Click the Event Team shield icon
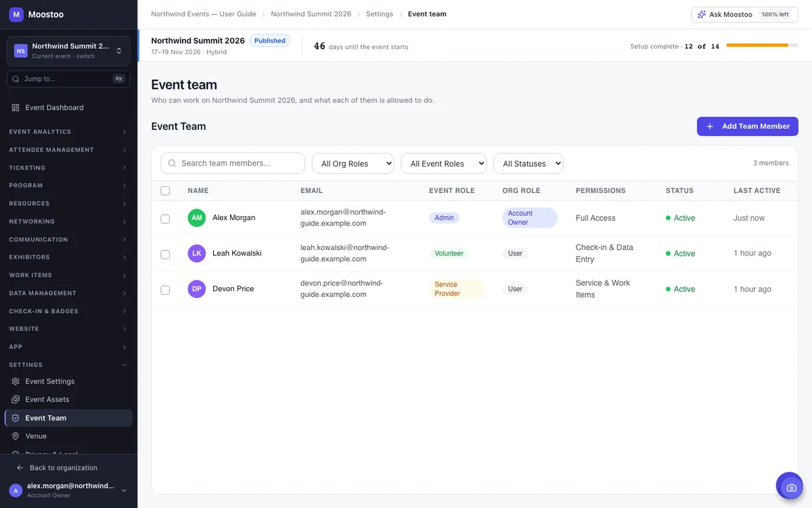The height and width of the screenshot is (508, 812). [x=16, y=418]
